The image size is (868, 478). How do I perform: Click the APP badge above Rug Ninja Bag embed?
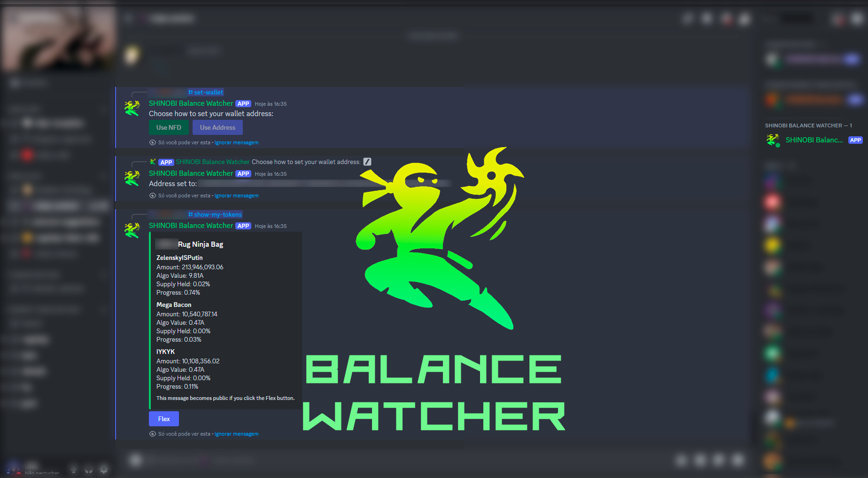pyautogui.click(x=243, y=226)
